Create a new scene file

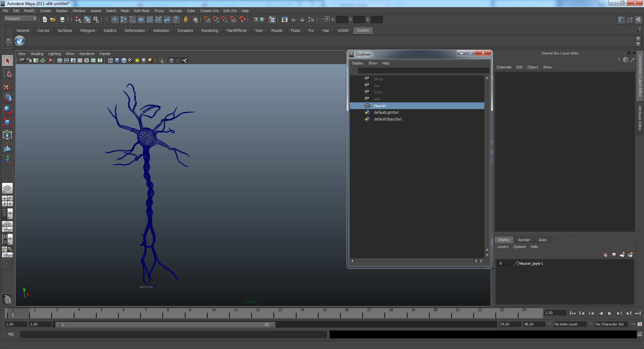[45, 19]
